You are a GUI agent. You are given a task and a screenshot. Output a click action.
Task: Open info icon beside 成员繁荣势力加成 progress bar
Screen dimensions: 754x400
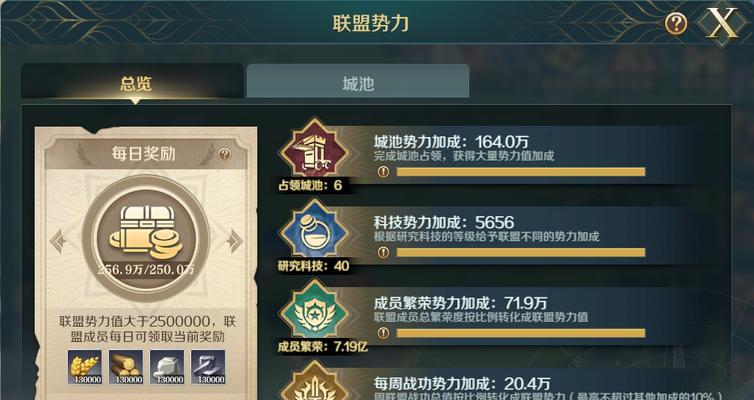tap(383, 333)
